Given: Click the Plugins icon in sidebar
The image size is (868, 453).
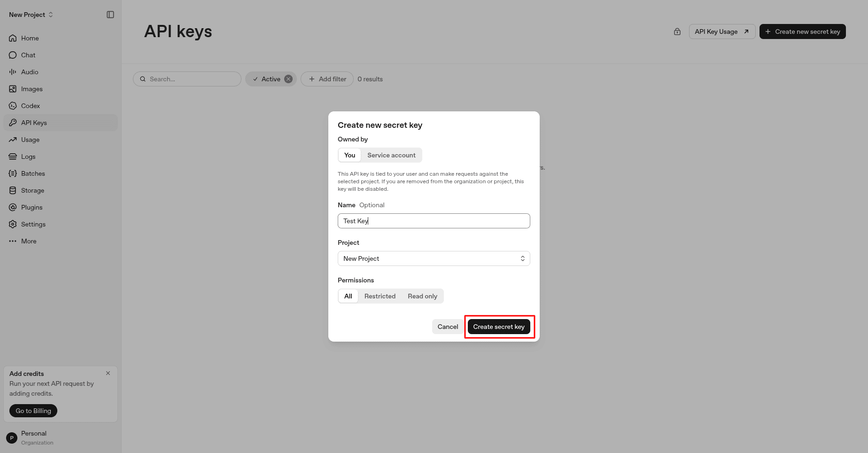Looking at the screenshot, I should [13, 207].
